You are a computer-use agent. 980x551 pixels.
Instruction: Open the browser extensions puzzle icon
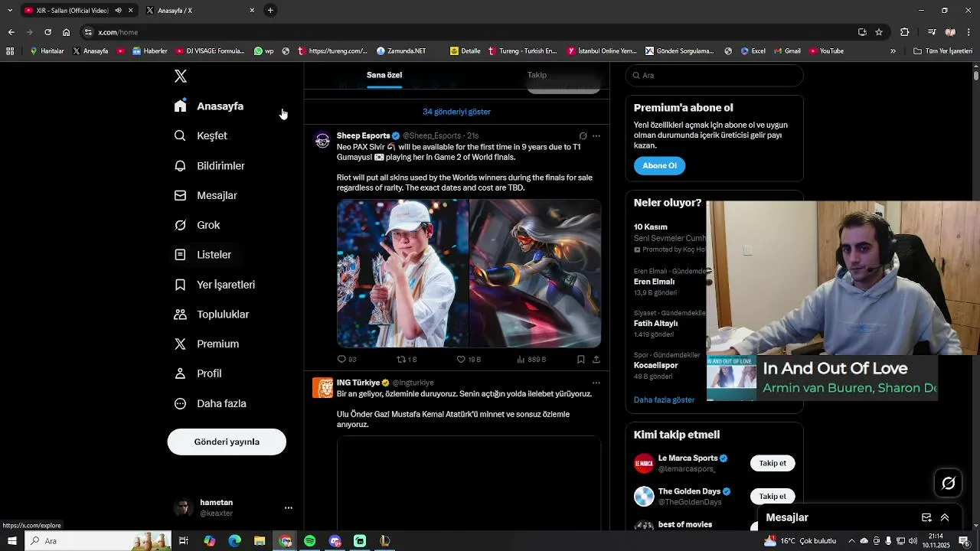coord(905,32)
